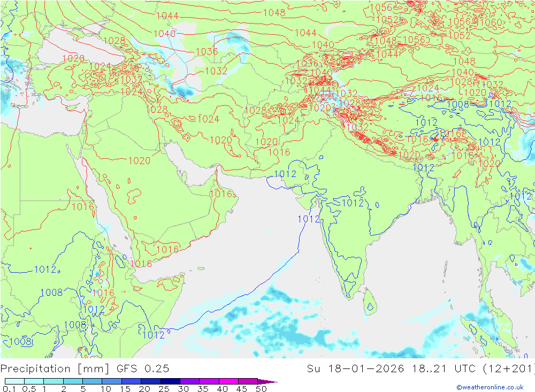Click the '2' legend scale value

(64, 389)
